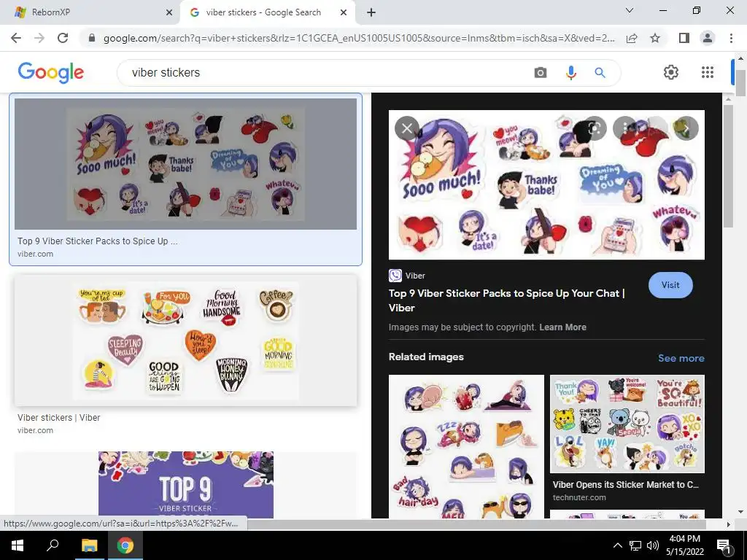747x560 pixels.
Task: Open the clock showing 4:04 PM
Action: pyautogui.click(x=684, y=545)
